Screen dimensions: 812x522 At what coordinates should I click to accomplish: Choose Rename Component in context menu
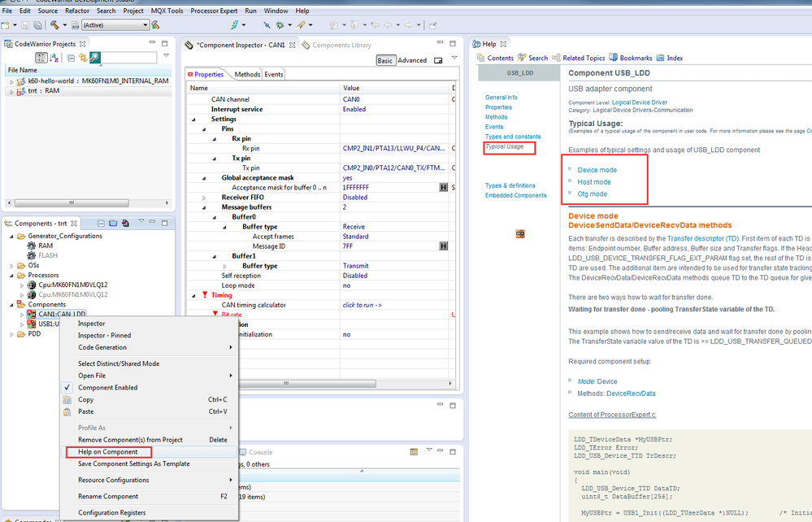tap(108, 496)
